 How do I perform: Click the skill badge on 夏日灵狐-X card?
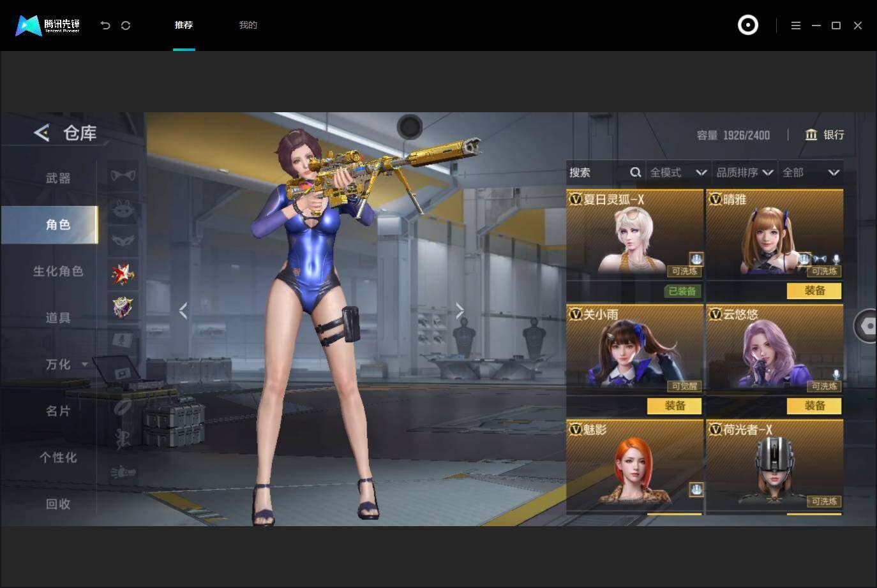[696, 259]
